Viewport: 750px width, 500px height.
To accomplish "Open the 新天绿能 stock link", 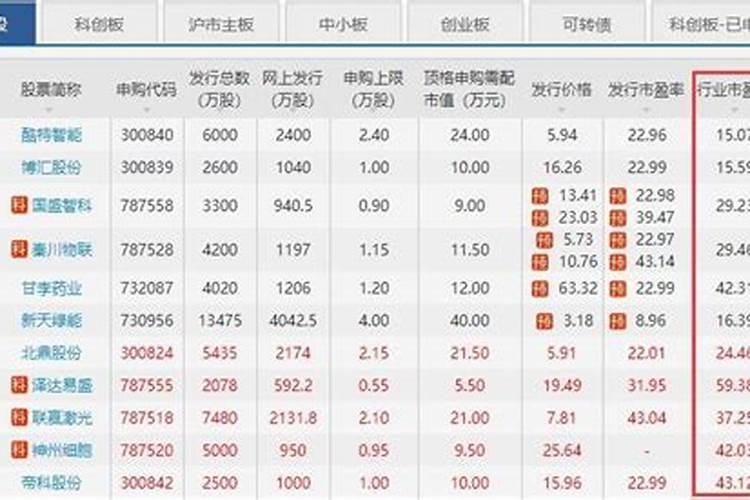I will point(51,320).
